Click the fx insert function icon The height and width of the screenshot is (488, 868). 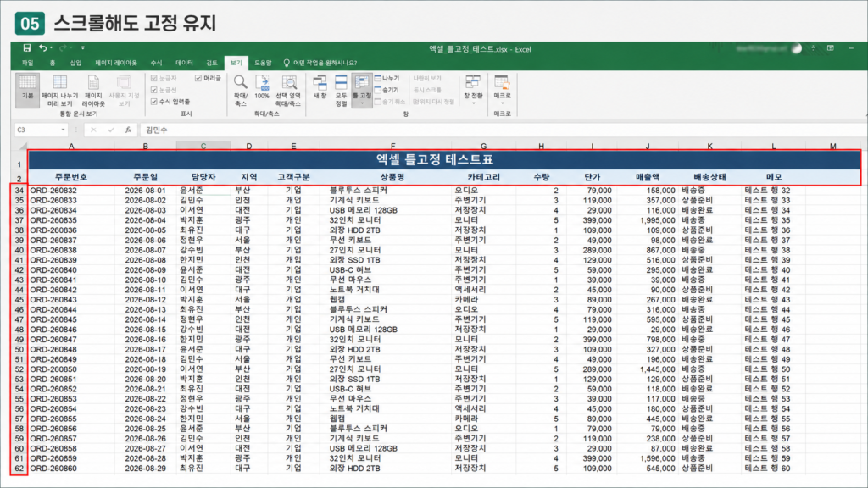[128, 130]
